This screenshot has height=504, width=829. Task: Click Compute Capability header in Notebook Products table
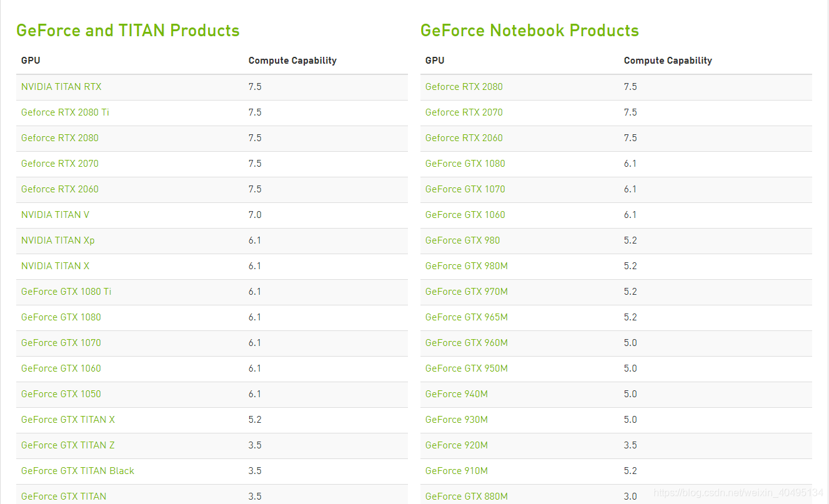(668, 61)
